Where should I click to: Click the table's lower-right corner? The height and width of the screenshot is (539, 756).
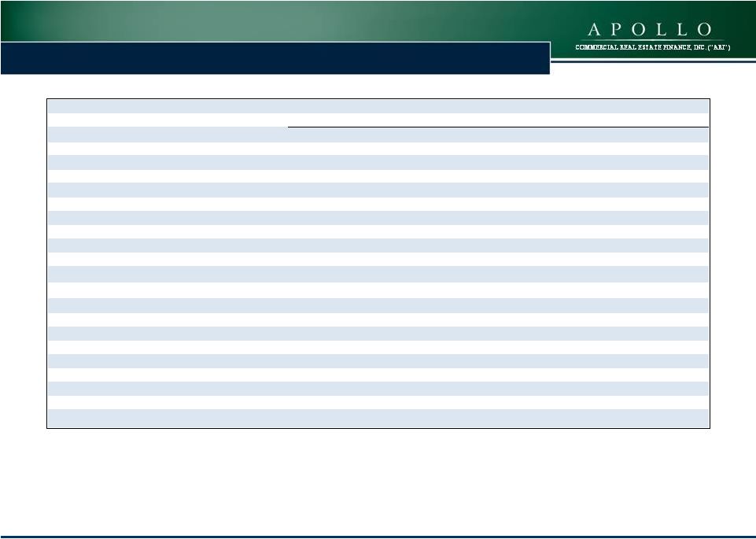[x=710, y=427]
